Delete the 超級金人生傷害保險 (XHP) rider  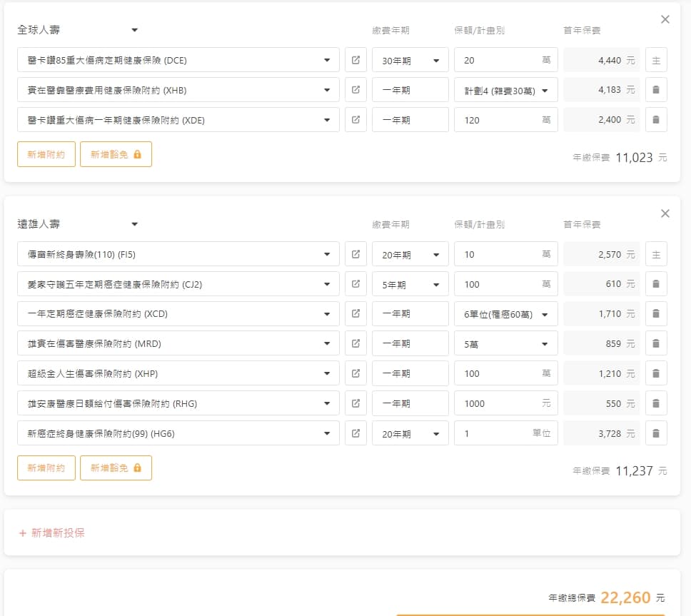[x=656, y=373]
